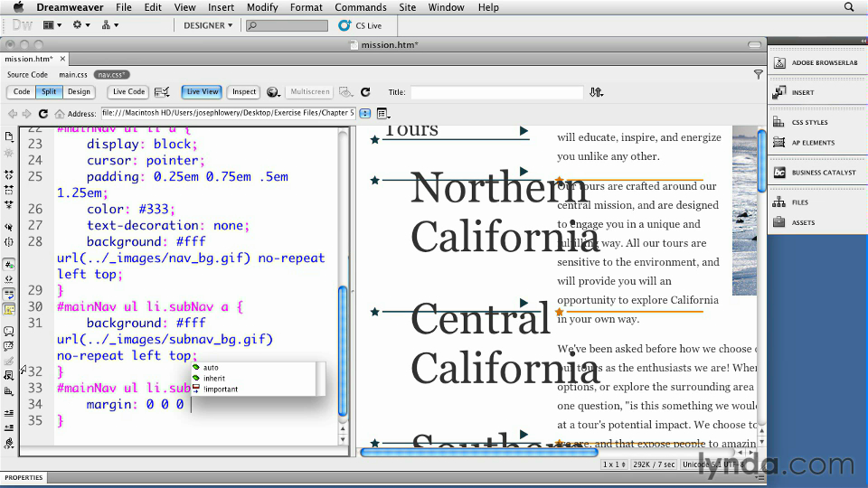Select nav.css related file
868x488 pixels.
pyautogui.click(x=111, y=75)
